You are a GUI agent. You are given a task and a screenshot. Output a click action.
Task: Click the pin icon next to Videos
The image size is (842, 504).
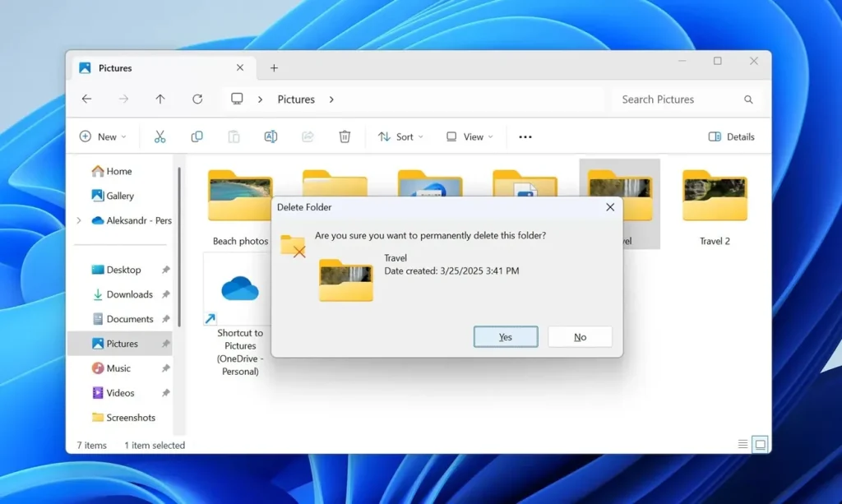(166, 393)
